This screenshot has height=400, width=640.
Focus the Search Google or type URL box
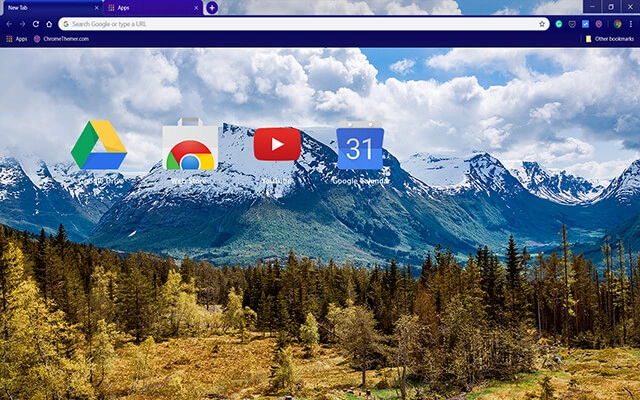304,24
